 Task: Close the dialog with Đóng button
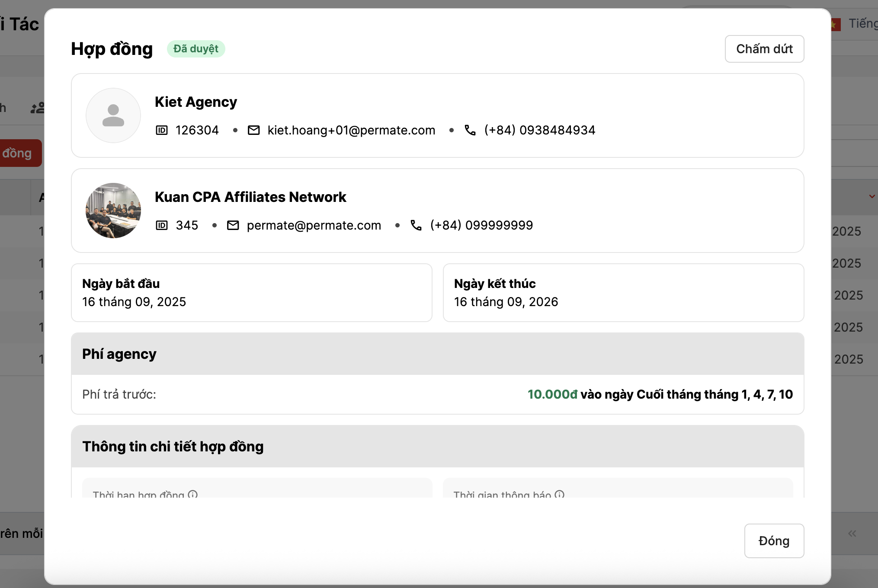pos(773,540)
